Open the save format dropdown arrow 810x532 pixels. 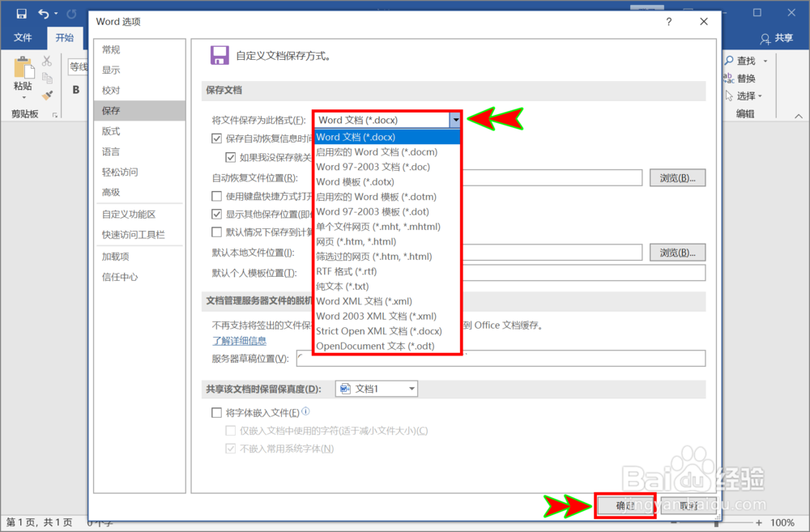(x=454, y=120)
